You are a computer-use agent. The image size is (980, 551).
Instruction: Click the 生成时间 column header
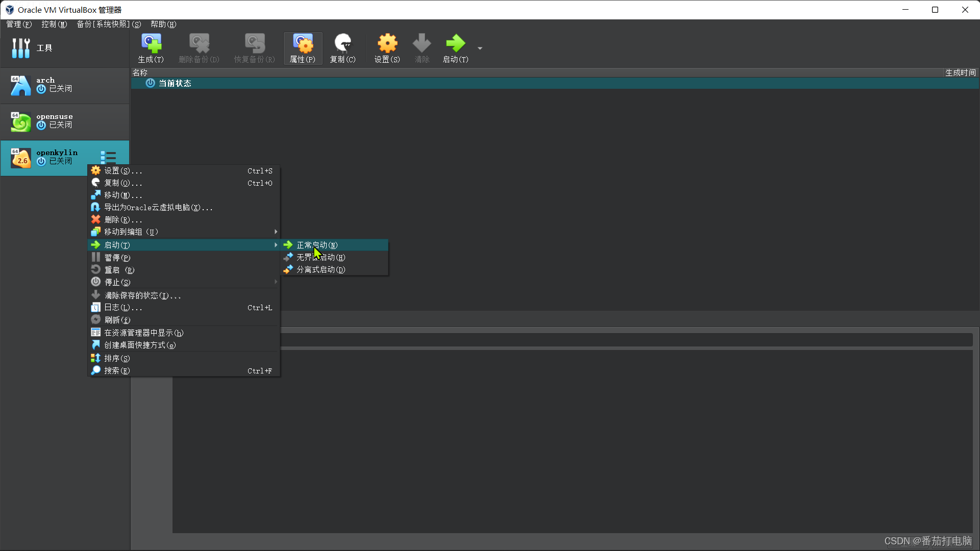click(x=960, y=73)
